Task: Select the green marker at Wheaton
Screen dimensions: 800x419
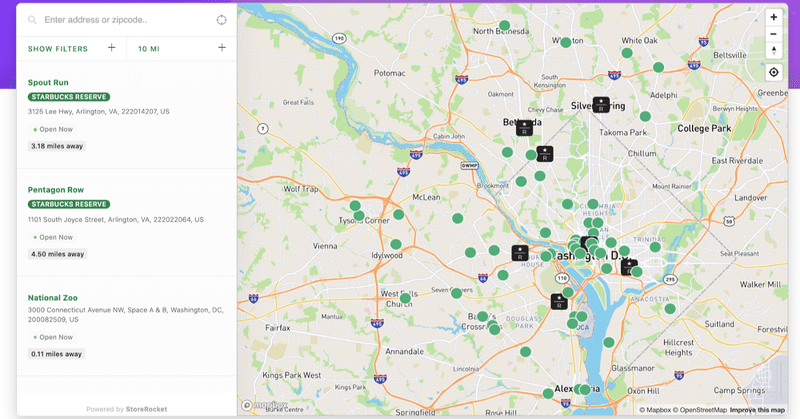Action: coord(565,43)
